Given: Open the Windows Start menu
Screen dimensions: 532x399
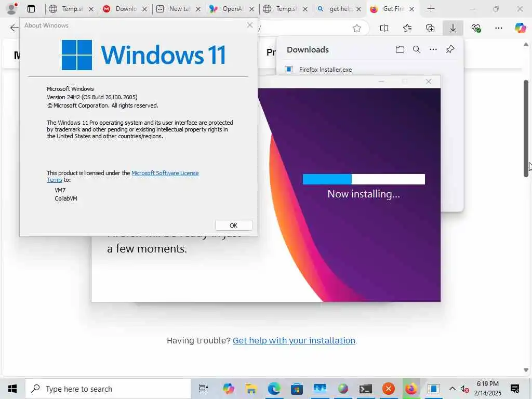Looking at the screenshot, I should pos(12,389).
